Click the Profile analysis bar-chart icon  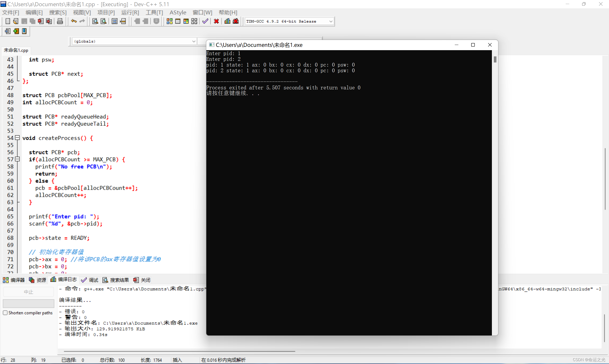click(x=227, y=21)
